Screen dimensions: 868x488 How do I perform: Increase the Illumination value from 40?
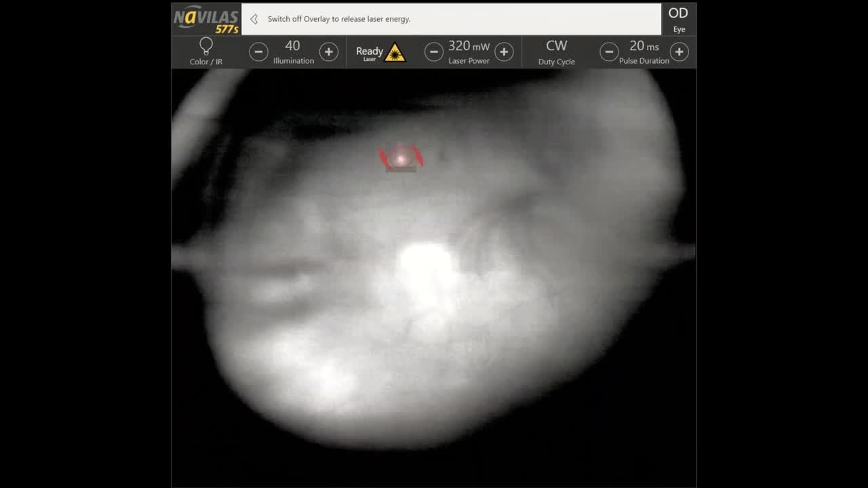[329, 52]
